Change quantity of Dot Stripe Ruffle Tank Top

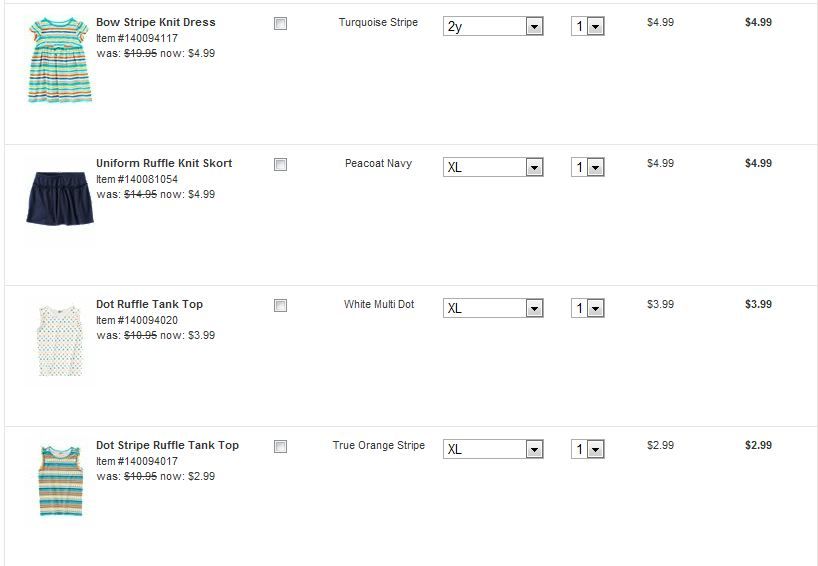(588, 450)
